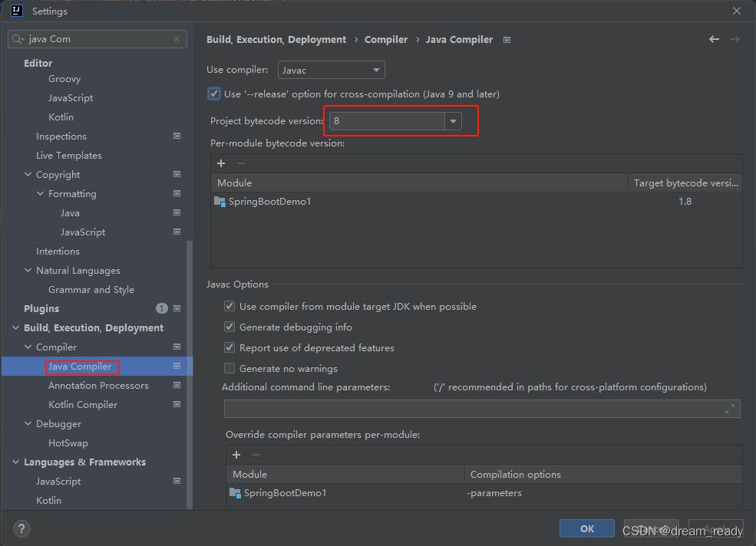The width and height of the screenshot is (756, 546).
Task: Select Annotation Processors page
Action: [98, 386]
